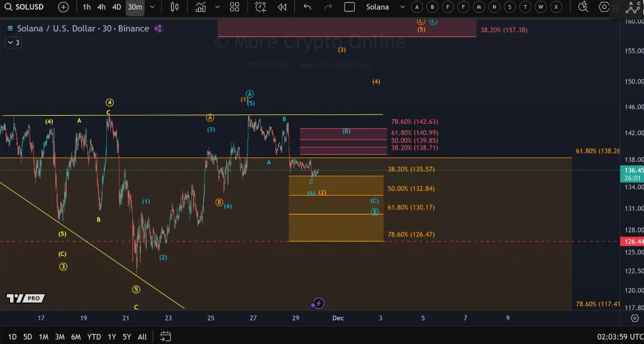Select layout shortcut X
The image size is (644, 344).
(557, 7)
